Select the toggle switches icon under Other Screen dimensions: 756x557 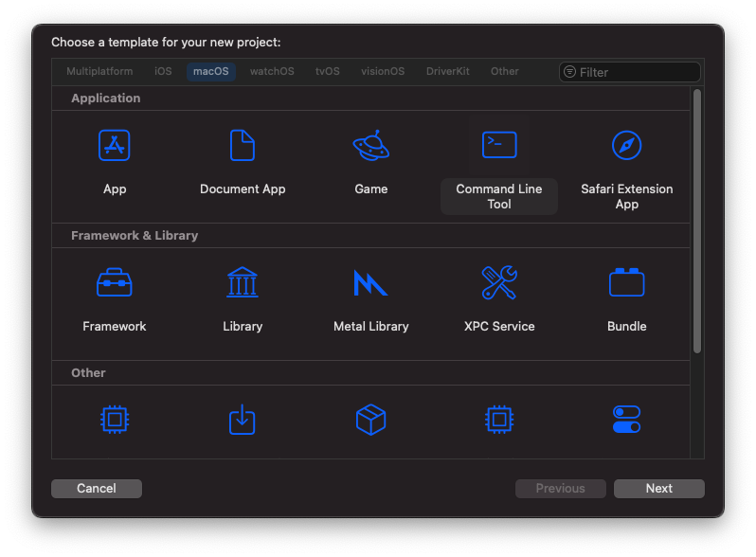626,419
